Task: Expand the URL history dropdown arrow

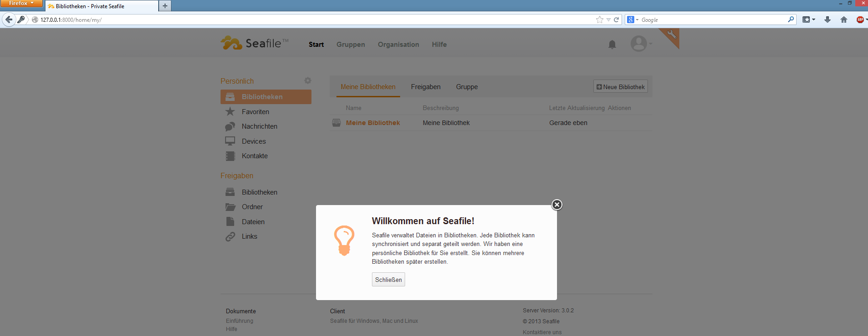Action: click(608, 20)
